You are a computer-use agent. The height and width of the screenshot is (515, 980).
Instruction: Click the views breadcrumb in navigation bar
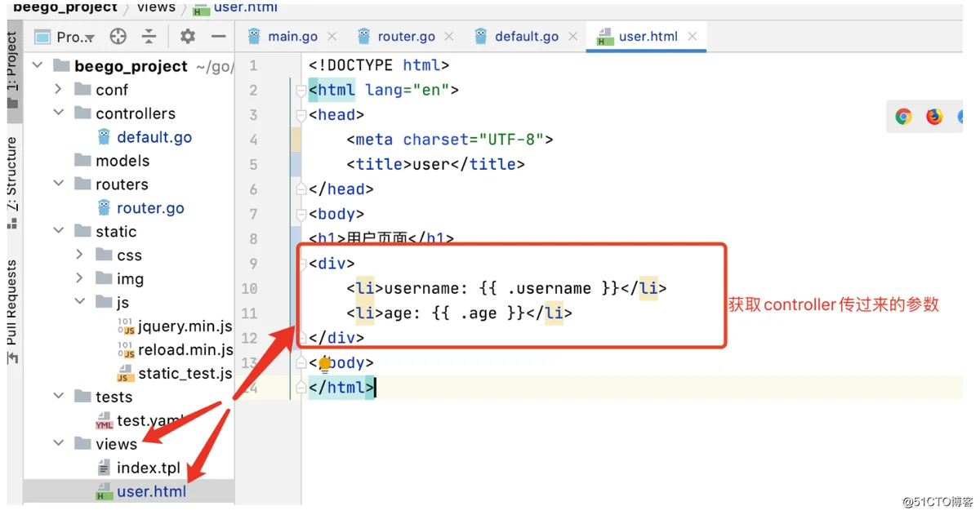[x=156, y=7]
